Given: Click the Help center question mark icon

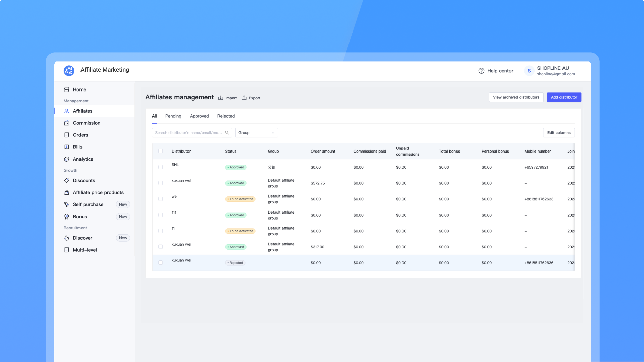Looking at the screenshot, I should pyautogui.click(x=481, y=71).
